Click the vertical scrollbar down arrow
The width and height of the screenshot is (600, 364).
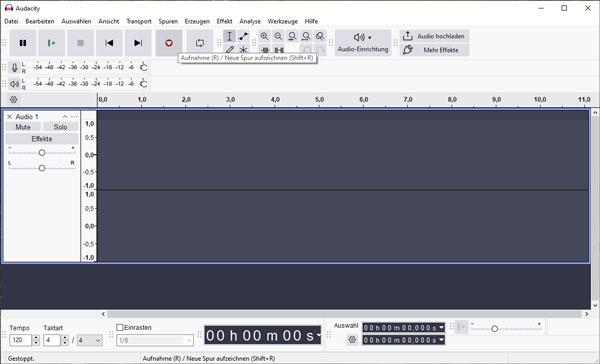click(595, 305)
